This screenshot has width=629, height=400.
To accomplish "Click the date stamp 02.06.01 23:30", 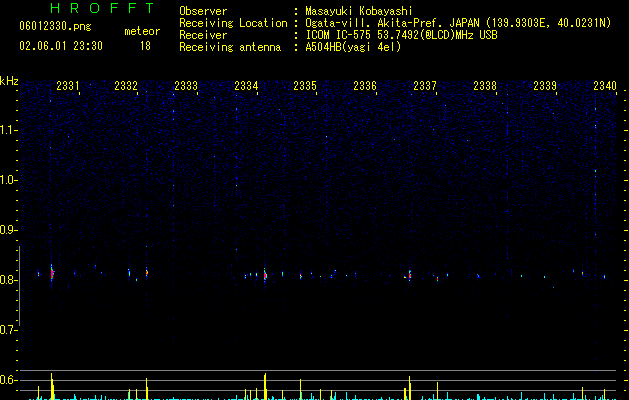I will (x=61, y=46).
